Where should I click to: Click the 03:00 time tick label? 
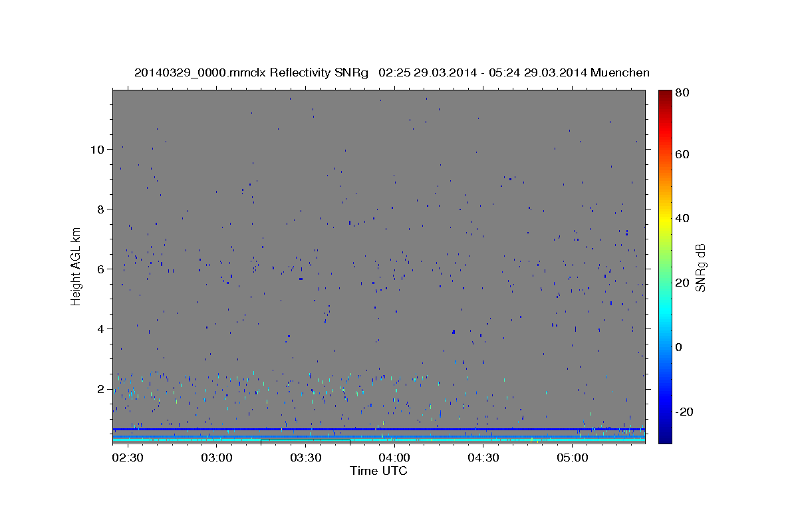216,458
